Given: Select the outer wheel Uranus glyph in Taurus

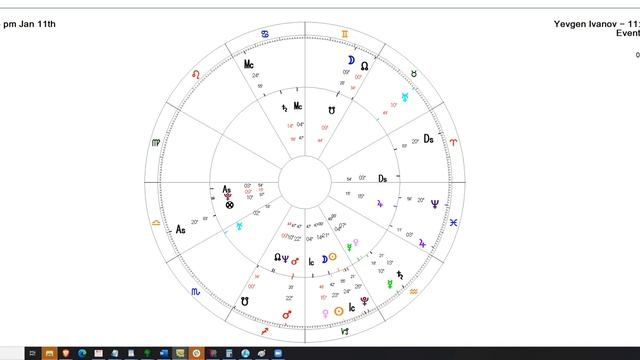Looking at the screenshot, I should point(404,97).
